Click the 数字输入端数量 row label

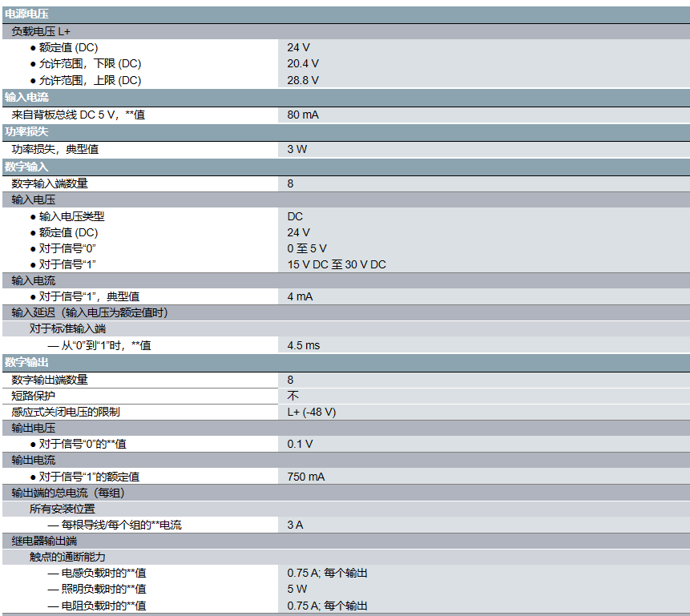pyautogui.click(x=50, y=183)
